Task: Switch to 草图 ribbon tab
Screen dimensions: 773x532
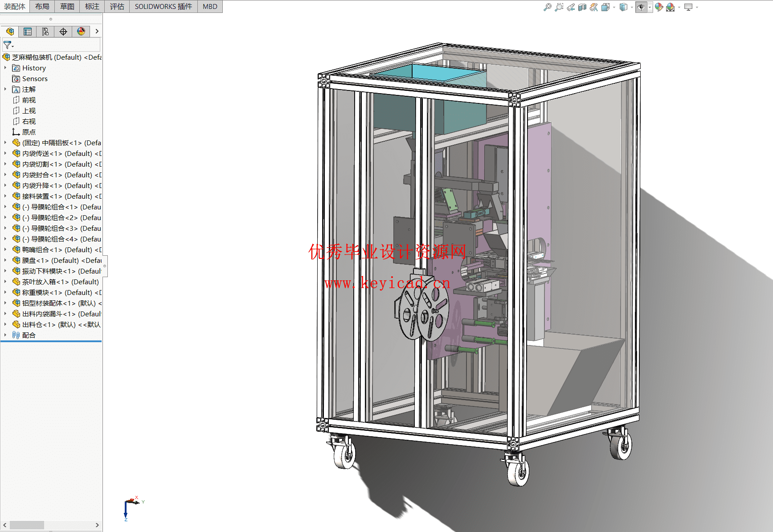Action: (x=67, y=6)
